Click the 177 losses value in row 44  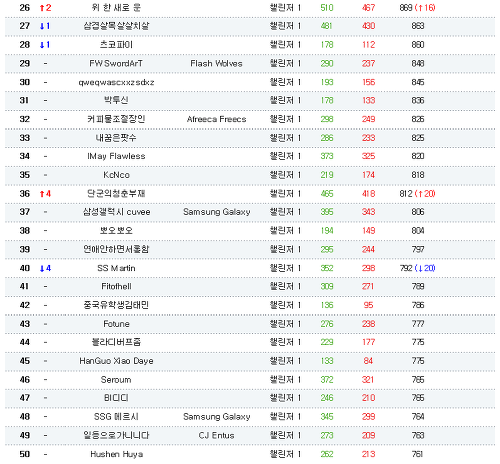(368, 342)
